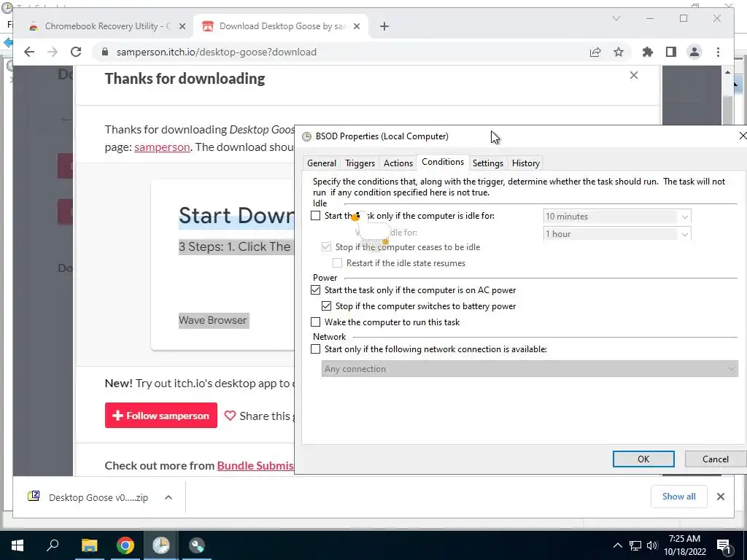This screenshot has width=747, height=560.
Task: Bookmark this tab with star icon
Action: [x=619, y=52]
